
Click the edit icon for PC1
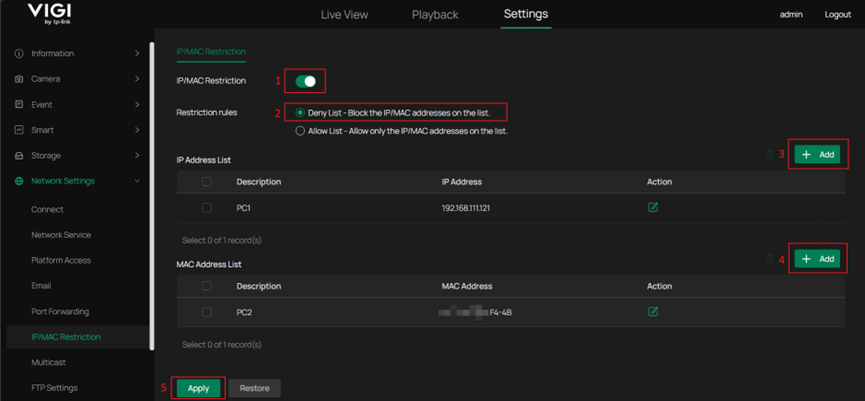click(653, 208)
